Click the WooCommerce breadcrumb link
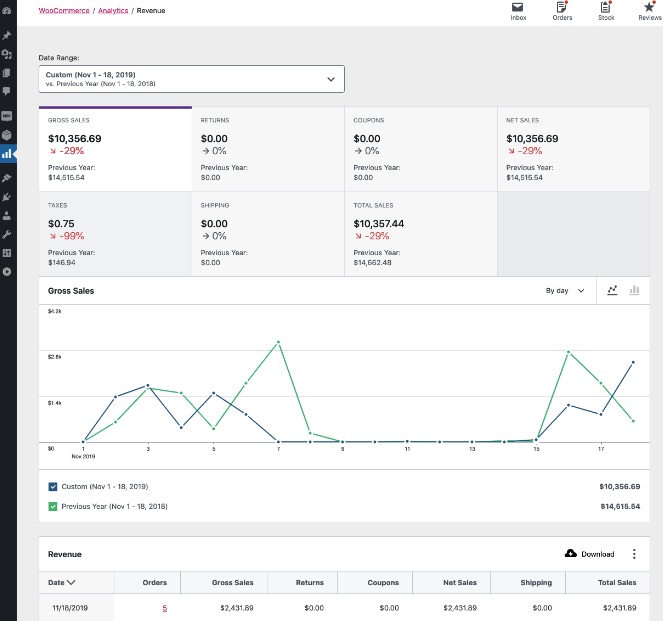 tap(64, 11)
